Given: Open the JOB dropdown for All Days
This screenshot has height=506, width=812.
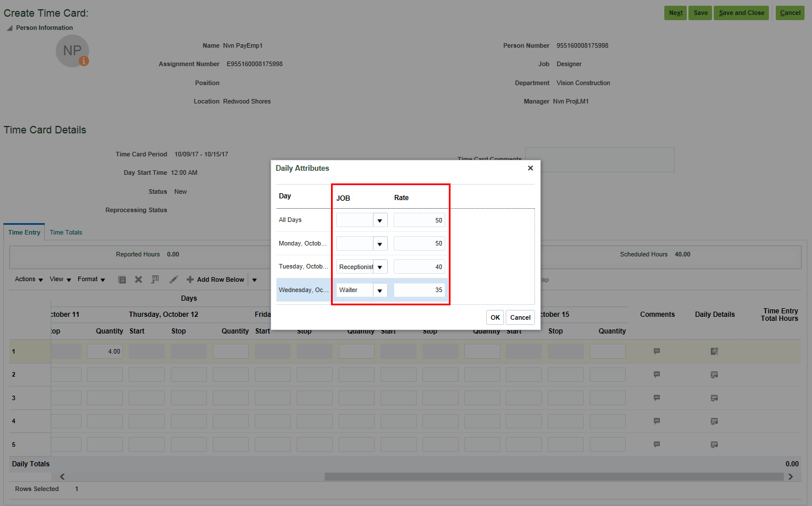Looking at the screenshot, I should (380, 220).
